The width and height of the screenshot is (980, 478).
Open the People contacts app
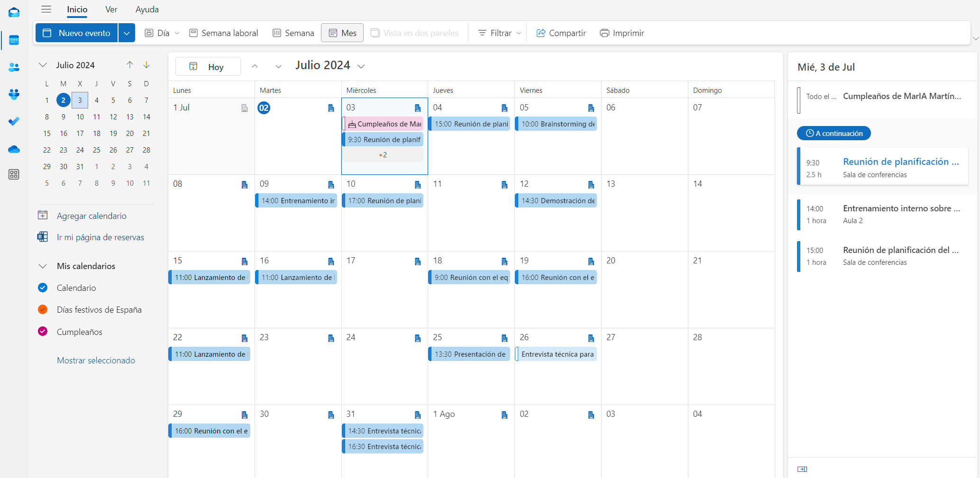pos(14,67)
